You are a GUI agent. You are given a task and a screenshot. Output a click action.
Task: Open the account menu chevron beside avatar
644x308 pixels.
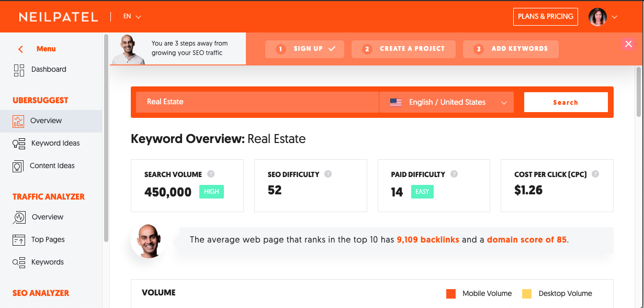click(614, 17)
